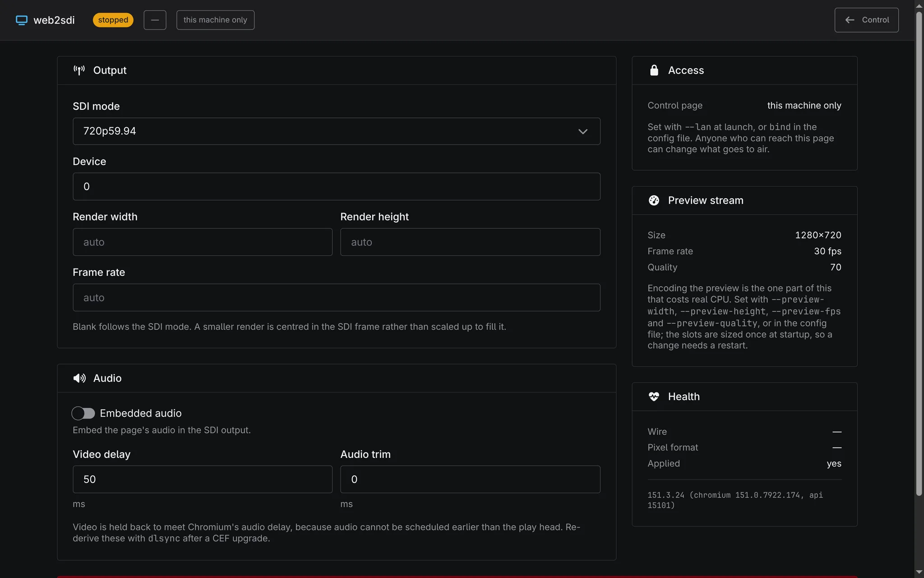Click the 1280×720 size value
This screenshot has width=924, height=578.
point(818,235)
